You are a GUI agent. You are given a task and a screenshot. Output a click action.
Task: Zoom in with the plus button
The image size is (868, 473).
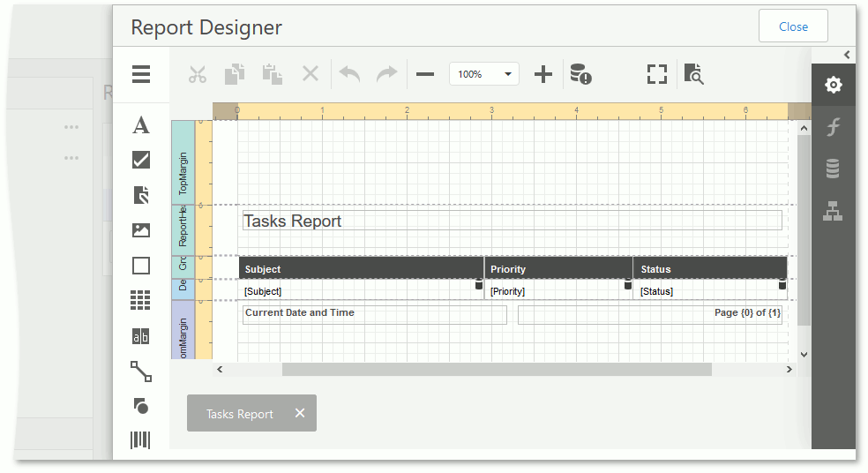[543, 74]
